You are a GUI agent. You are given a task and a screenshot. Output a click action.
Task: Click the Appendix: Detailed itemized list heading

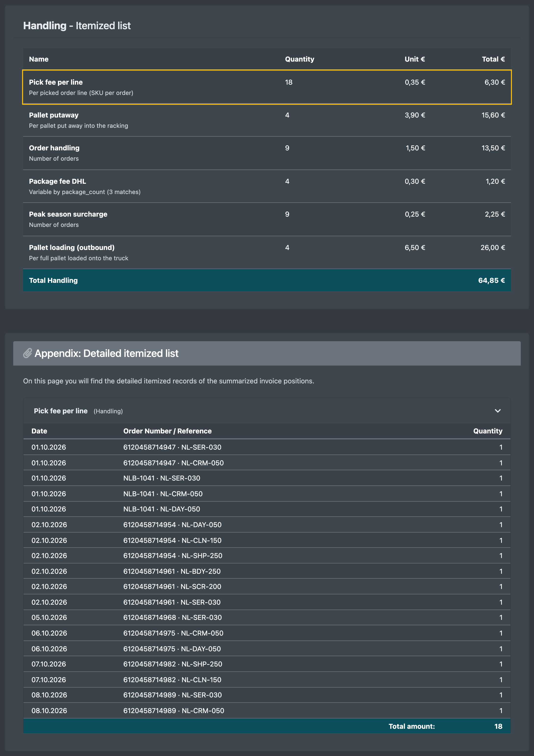[x=107, y=353]
